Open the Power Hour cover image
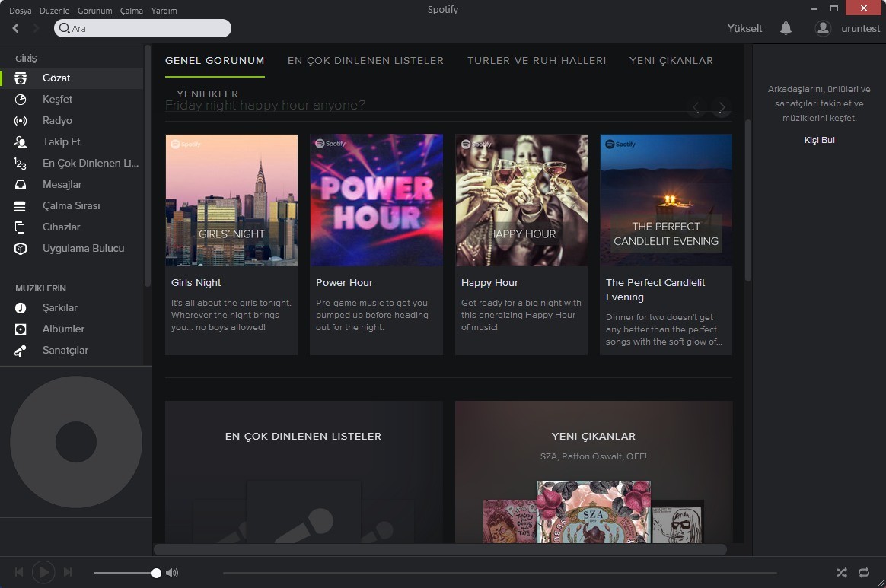 376,200
